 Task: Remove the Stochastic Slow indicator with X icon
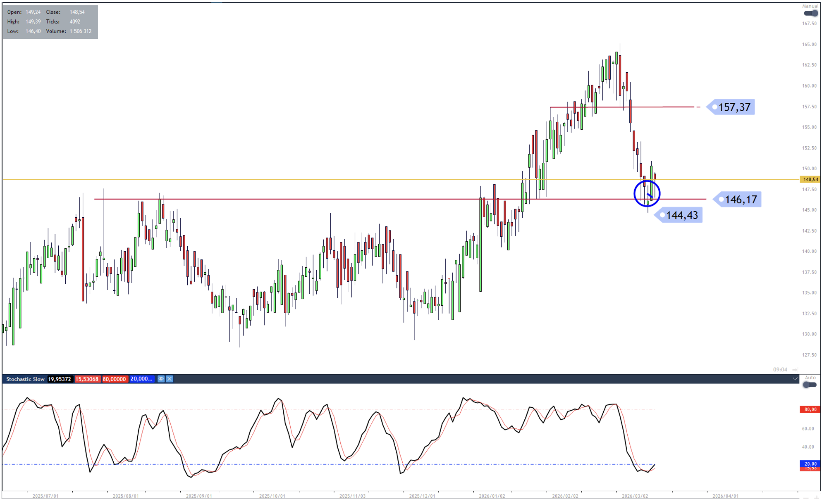(170, 379)
